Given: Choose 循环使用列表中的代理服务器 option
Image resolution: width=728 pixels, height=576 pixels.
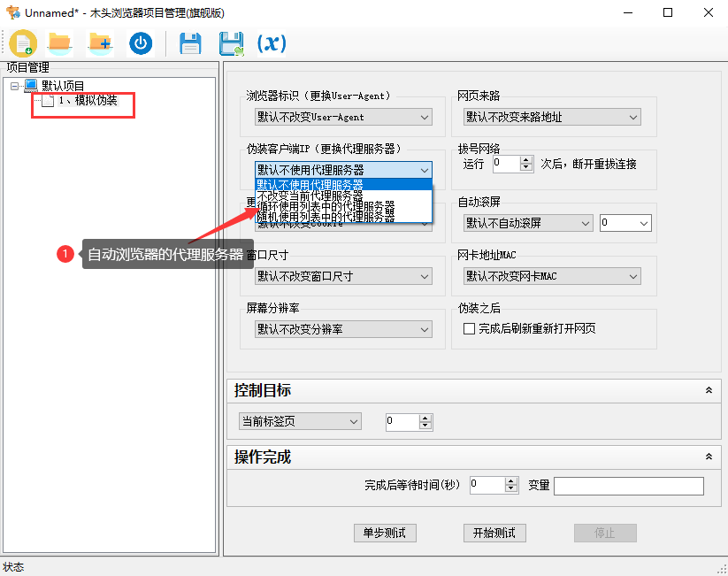Looking at the screenshot, I should point(343,206).
